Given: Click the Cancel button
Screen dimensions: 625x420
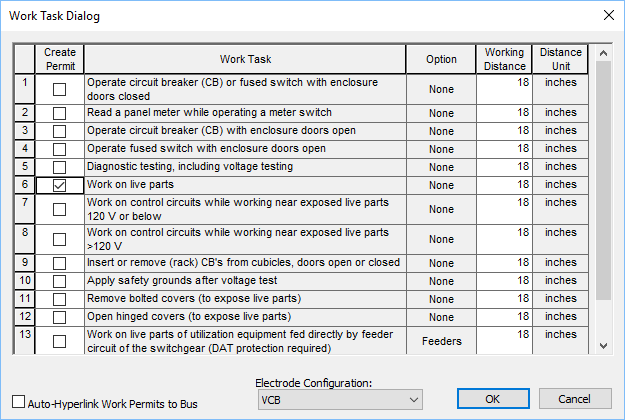Looking at the screenshot, I should (570, 399).
